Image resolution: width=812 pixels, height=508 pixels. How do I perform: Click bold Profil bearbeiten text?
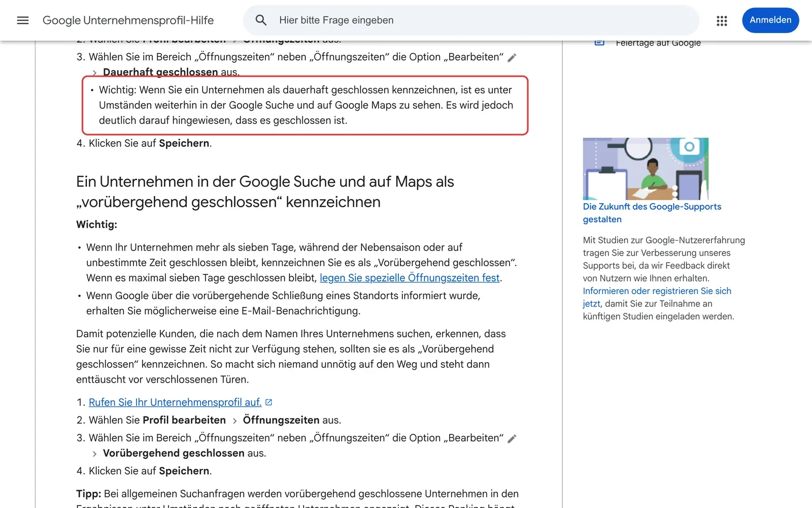pyautogui.click(x=184, y=420)
